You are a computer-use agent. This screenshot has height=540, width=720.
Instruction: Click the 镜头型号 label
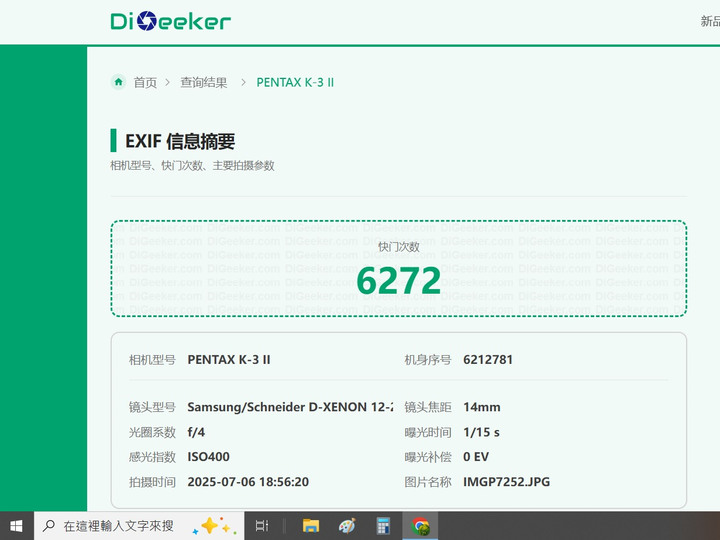pyautogui.click(x=152, y=407)
